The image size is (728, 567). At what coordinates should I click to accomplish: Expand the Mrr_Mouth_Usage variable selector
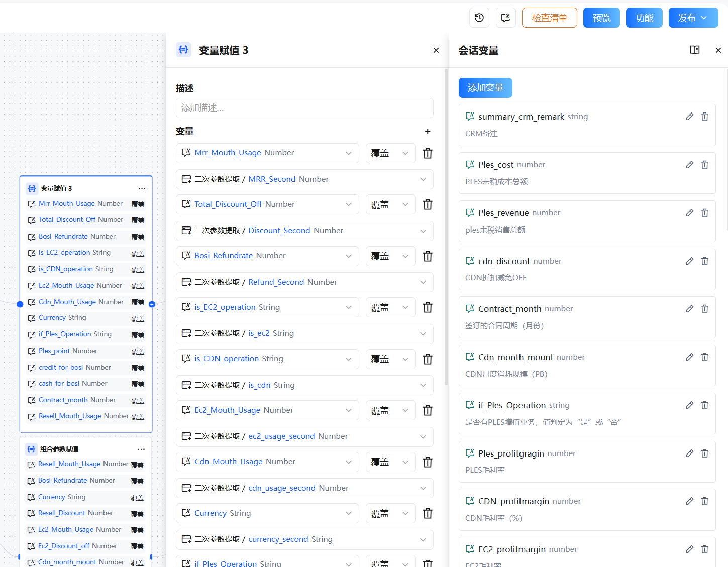(349, 153)
